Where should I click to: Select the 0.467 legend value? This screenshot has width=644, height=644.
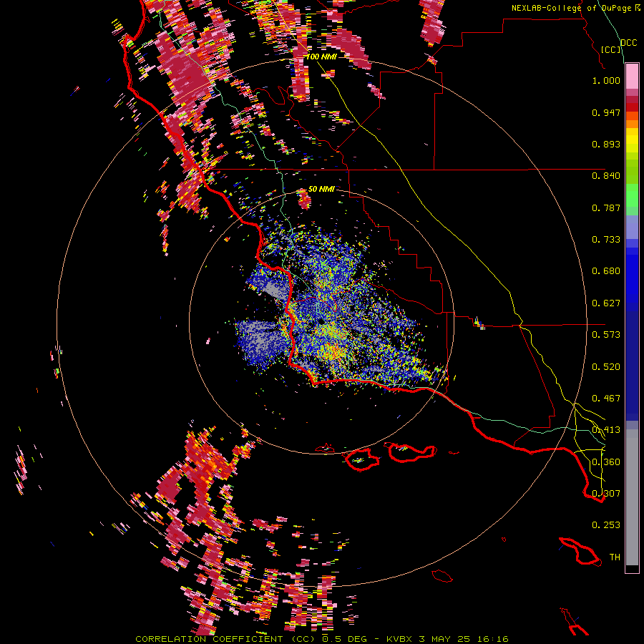(x=606, y=399)
